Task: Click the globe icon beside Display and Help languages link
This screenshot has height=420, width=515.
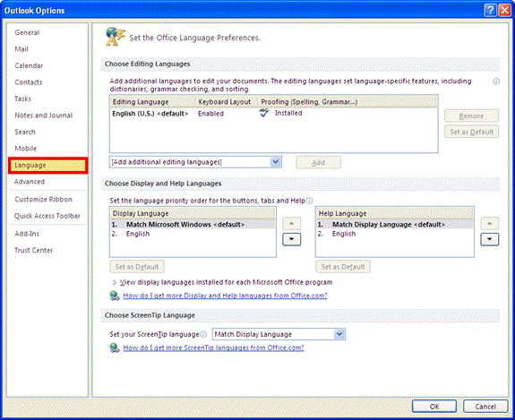Action: [x=115, y=296]
